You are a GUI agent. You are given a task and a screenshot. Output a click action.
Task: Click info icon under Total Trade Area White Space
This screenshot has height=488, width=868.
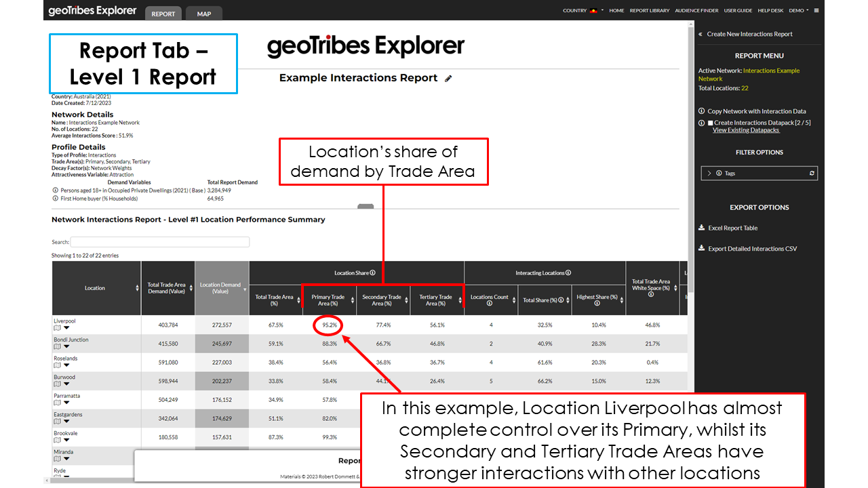pyautogui.click(x=651, y=294)
